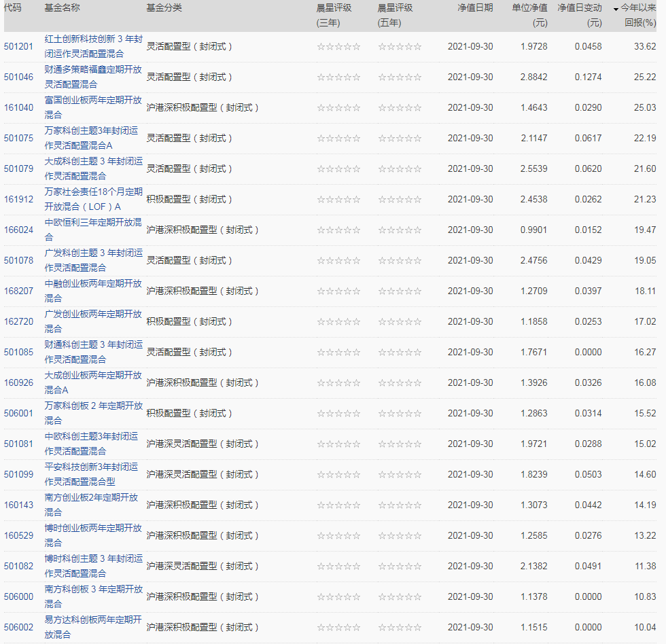Open fund 广发创业板两年定期开放混合
This screenshot has width=666, height=644.
(x=93, y=322)
